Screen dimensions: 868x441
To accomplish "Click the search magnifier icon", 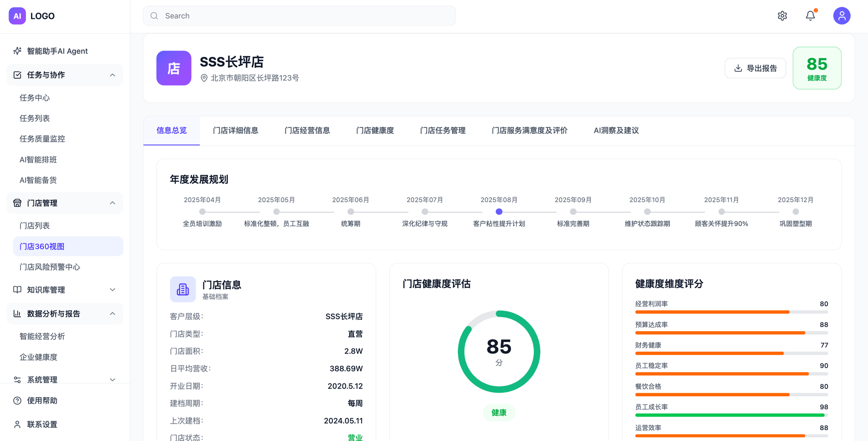I will [154, 16].
